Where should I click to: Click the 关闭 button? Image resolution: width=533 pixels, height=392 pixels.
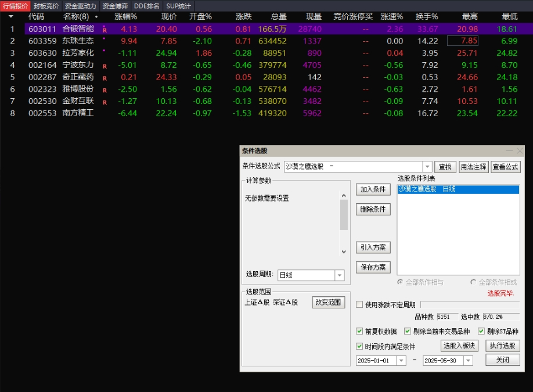coord(503,359)
